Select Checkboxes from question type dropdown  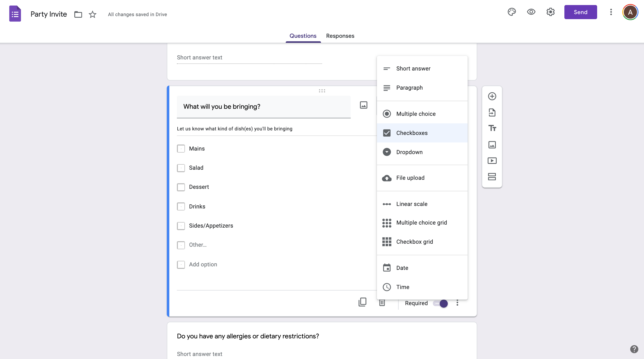pos(422,133)
